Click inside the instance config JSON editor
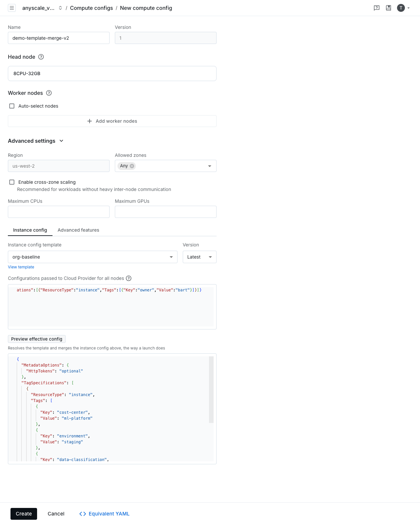Viewport: 420px width, 525px height. [x=112, y=307]
